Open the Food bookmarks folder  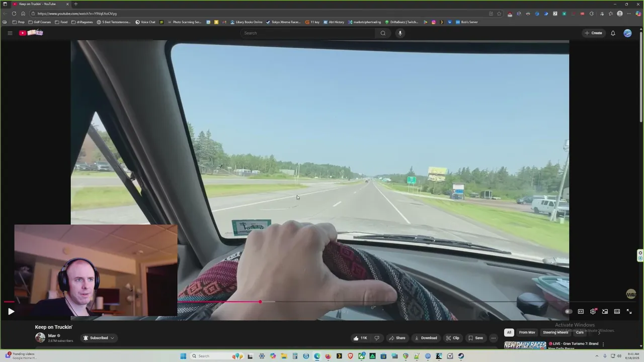[x=61, y=22]
